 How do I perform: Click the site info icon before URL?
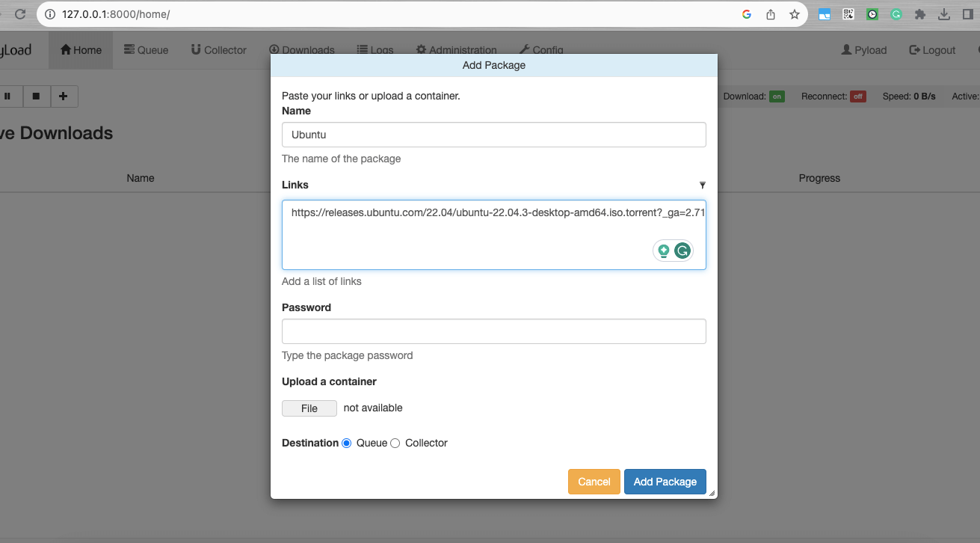(50, 14)
